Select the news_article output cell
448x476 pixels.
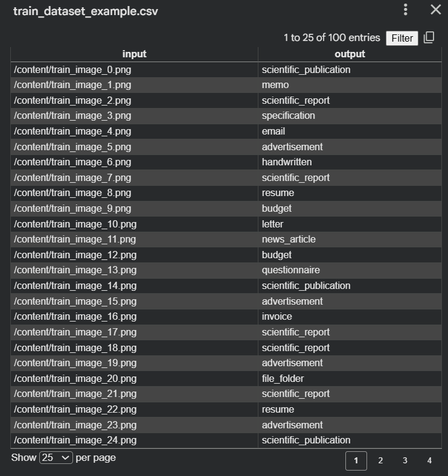(288, 240)
